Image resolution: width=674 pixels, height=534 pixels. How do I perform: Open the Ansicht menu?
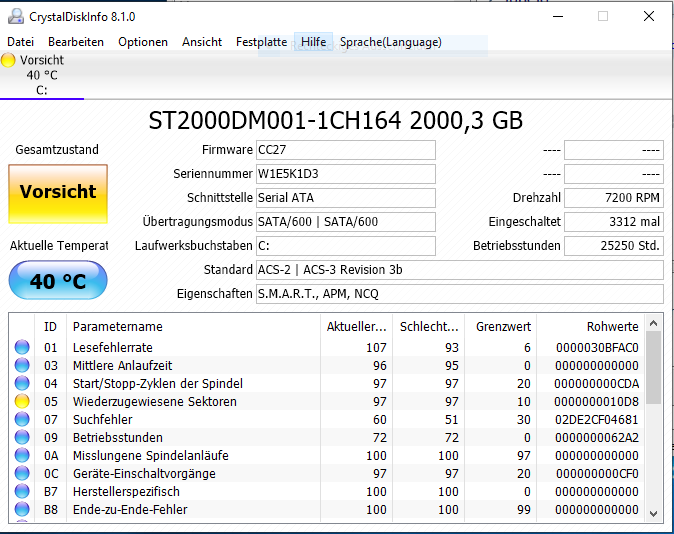pos(202,42)
